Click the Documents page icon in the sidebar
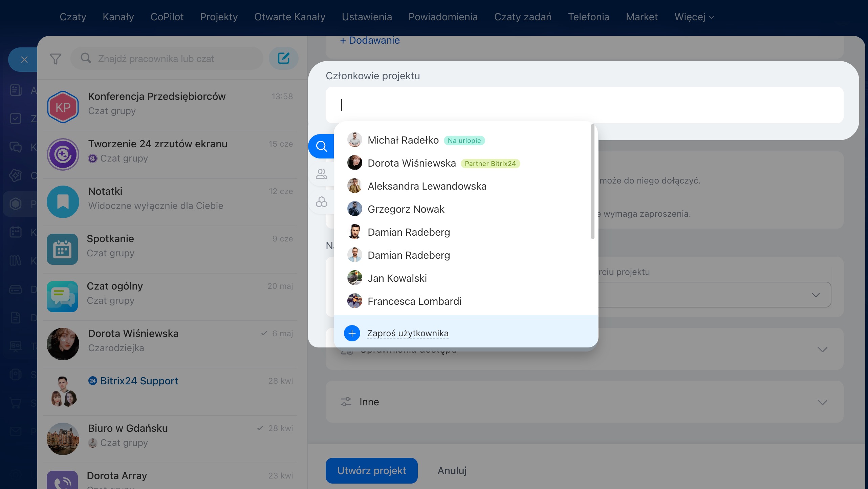Screen dimensions: 868x489 (16, 318)
